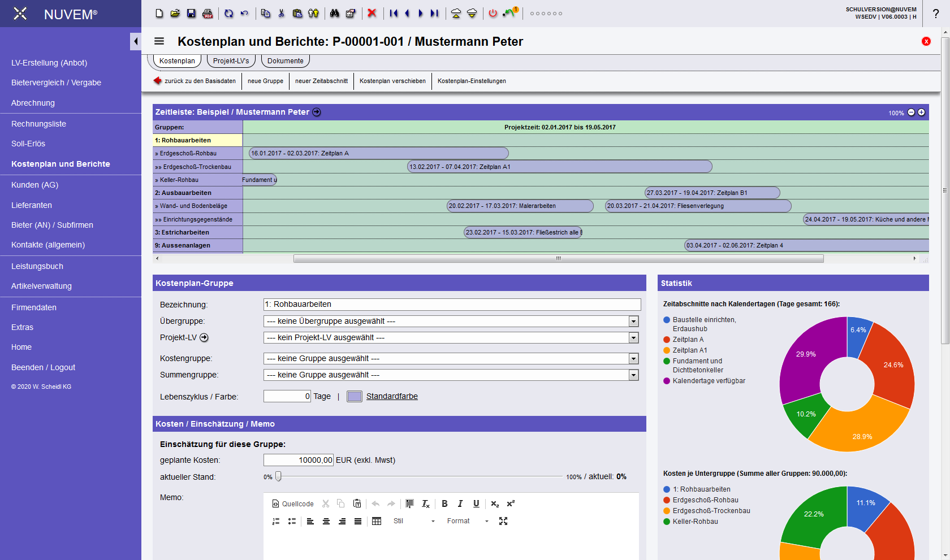Toggle bold in the memo editor
This screenshot has width=950, height=560.
pyautogui.click(x=444, y=503)
